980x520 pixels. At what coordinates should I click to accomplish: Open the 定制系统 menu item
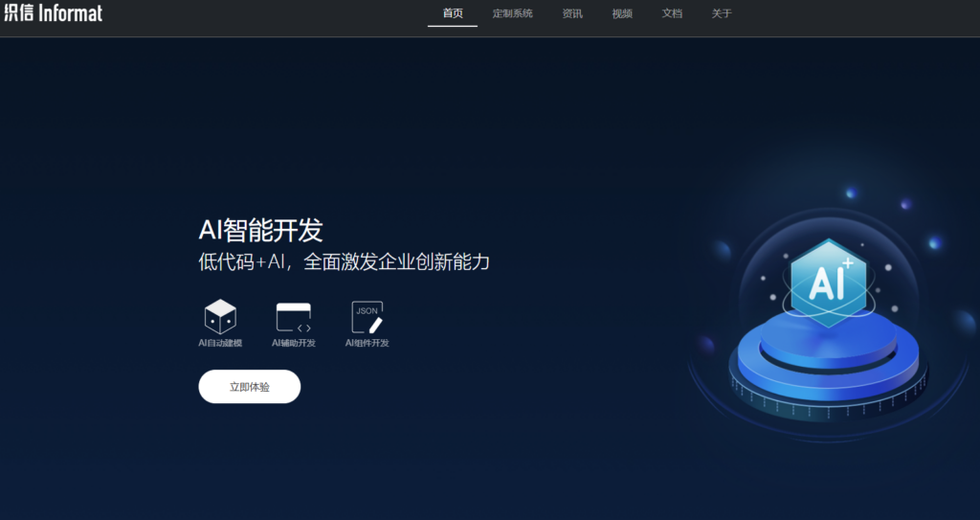tap(513, 13)
